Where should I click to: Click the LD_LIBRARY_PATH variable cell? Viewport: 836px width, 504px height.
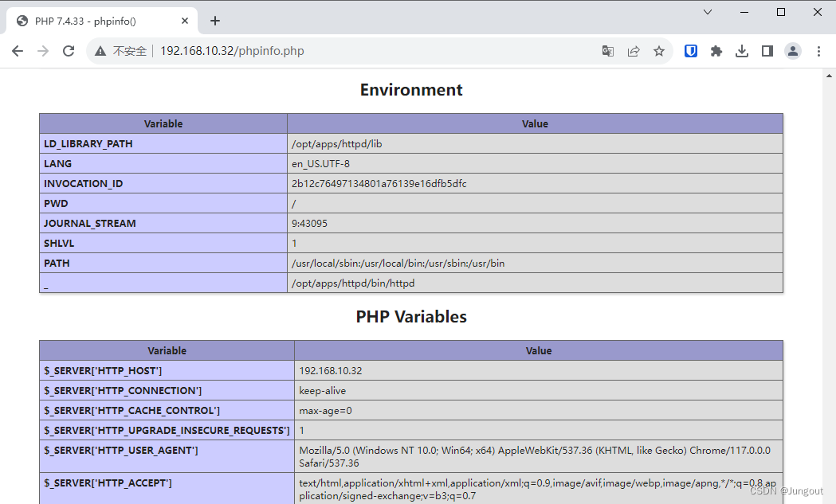(x=163, y=144)
